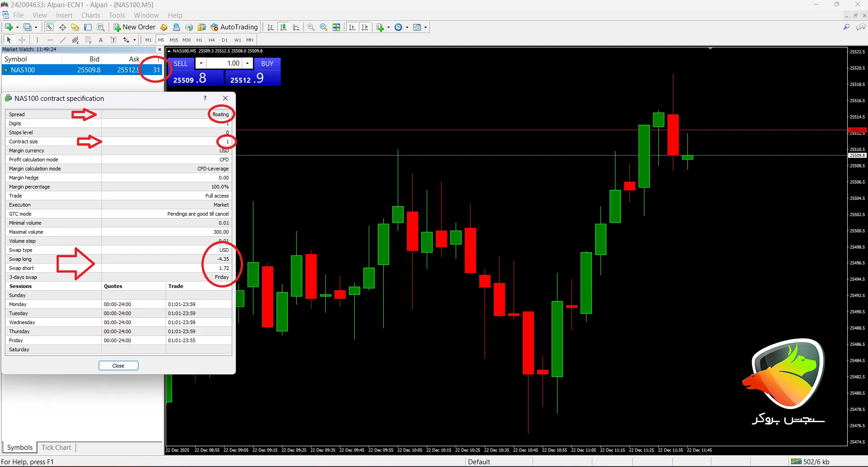The width and height of the screenshot is (868, 467).
Task: Select the Crosshair tool
Action: [x=22, y=40]
